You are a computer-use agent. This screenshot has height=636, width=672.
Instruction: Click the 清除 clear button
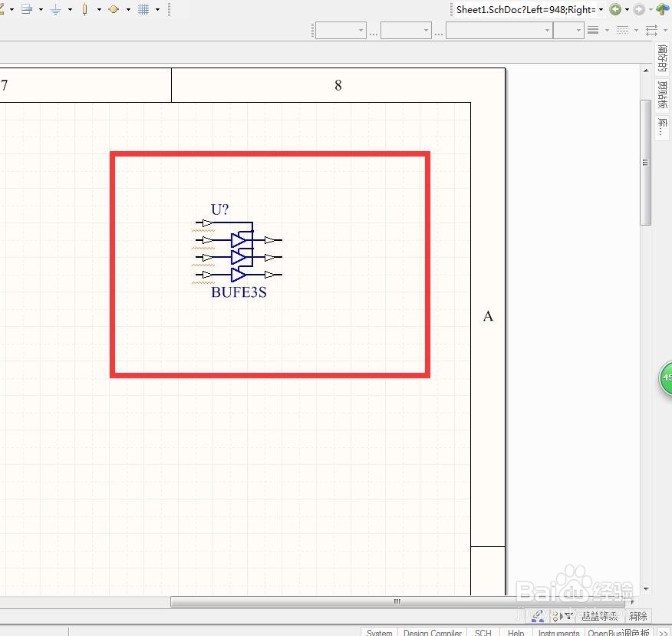[x=638, y=616]
